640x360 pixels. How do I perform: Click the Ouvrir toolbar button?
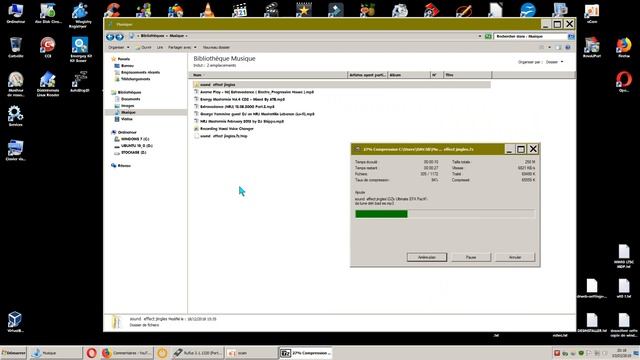pyautogui.click(x=144, y=47)
